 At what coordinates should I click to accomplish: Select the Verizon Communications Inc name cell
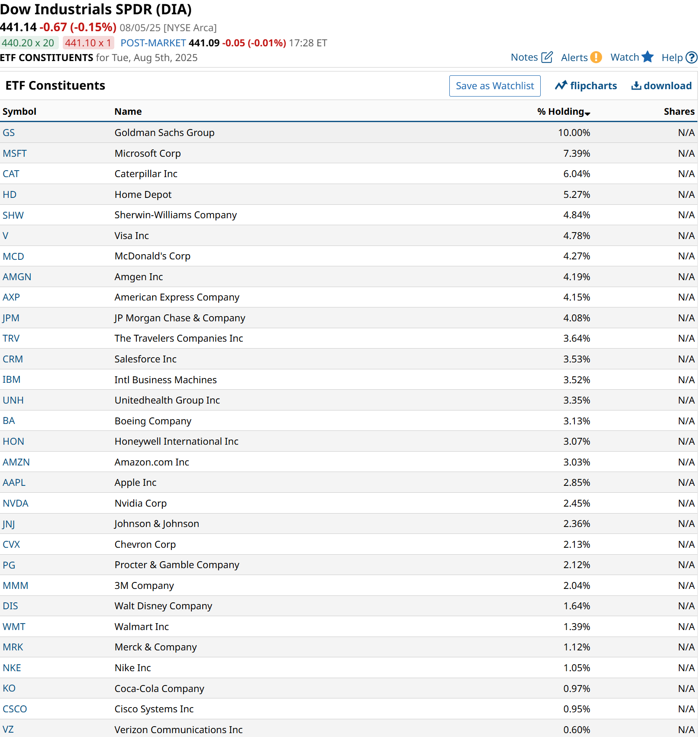pyautogui.click(x=178, y=730)
